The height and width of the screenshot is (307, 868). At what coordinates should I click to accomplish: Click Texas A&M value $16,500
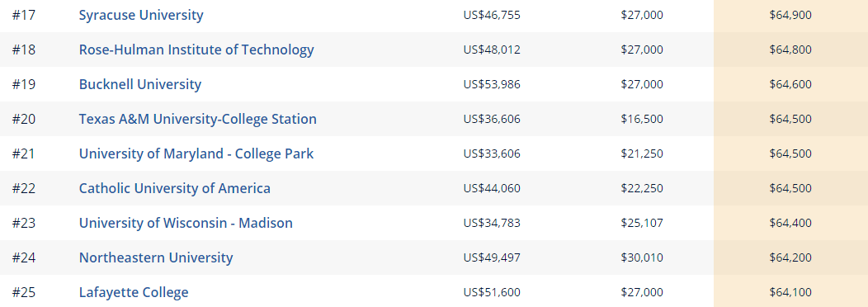pos(642,119)
